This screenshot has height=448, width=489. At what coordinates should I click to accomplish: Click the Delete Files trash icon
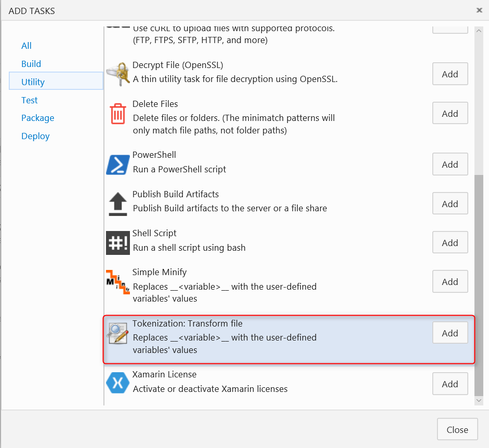pos(118,114)
